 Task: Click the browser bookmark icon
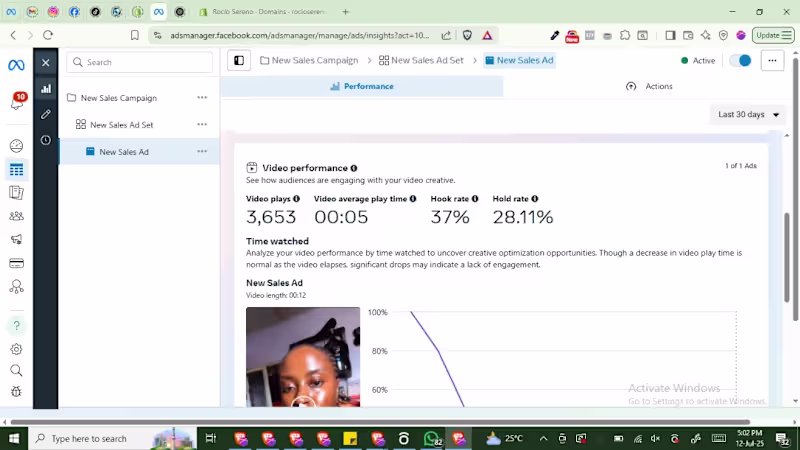coord(135,35)
